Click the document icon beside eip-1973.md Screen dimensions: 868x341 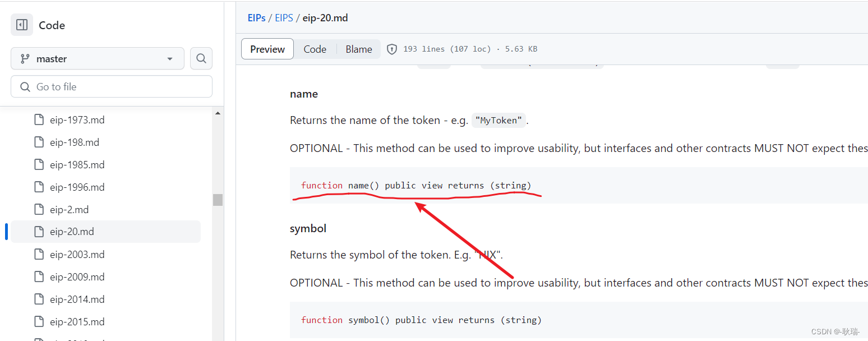(39, 119)
